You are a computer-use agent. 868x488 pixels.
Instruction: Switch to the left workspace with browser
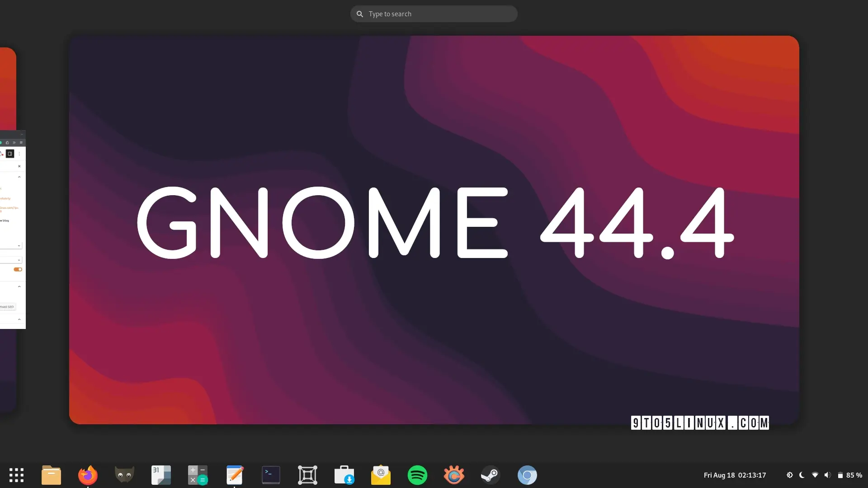click(x=8, y=230)
